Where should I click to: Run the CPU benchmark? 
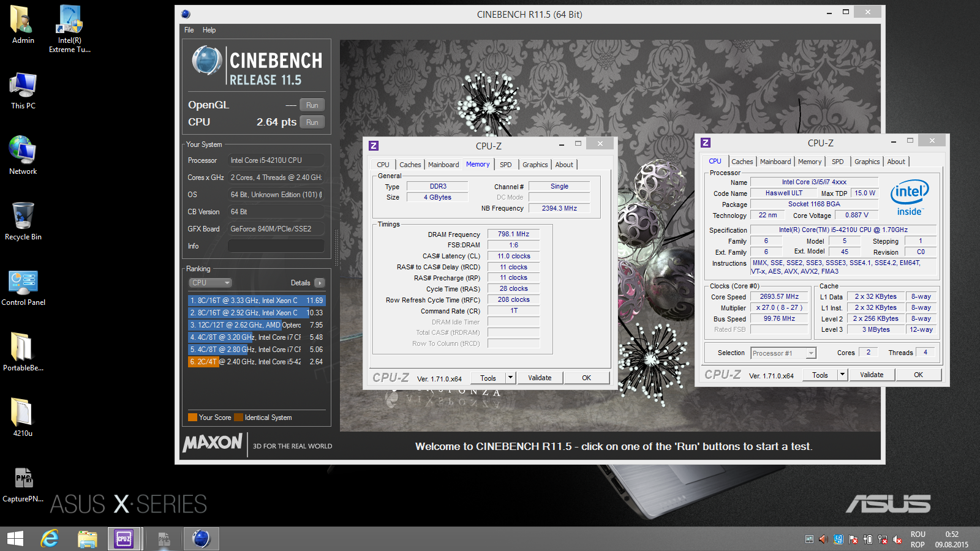pos(312,122)
